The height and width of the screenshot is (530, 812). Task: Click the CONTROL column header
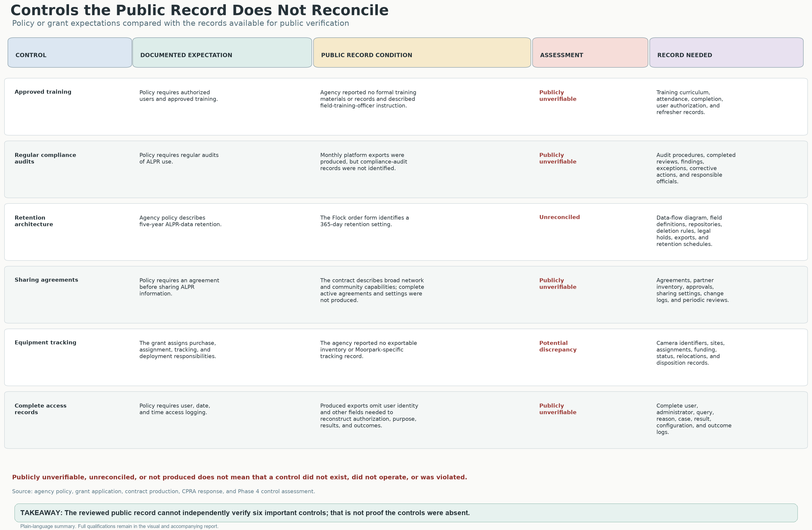[70, 53]
